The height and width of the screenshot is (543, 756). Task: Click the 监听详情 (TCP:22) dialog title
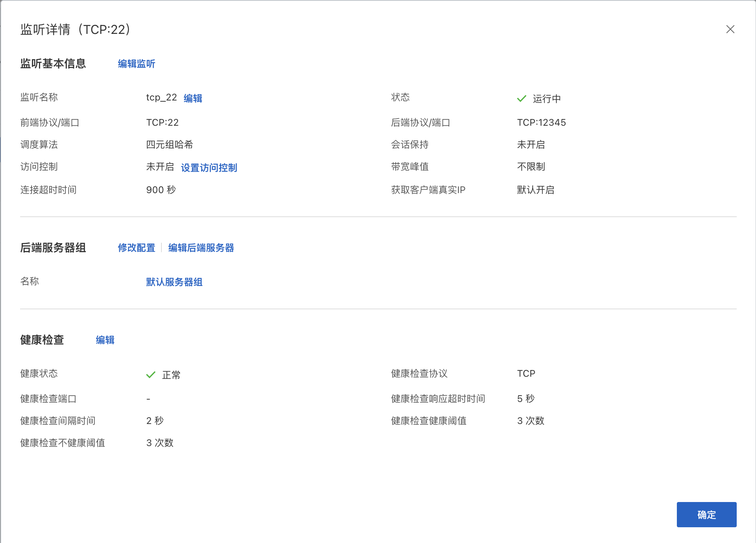[x=75, y=30]
